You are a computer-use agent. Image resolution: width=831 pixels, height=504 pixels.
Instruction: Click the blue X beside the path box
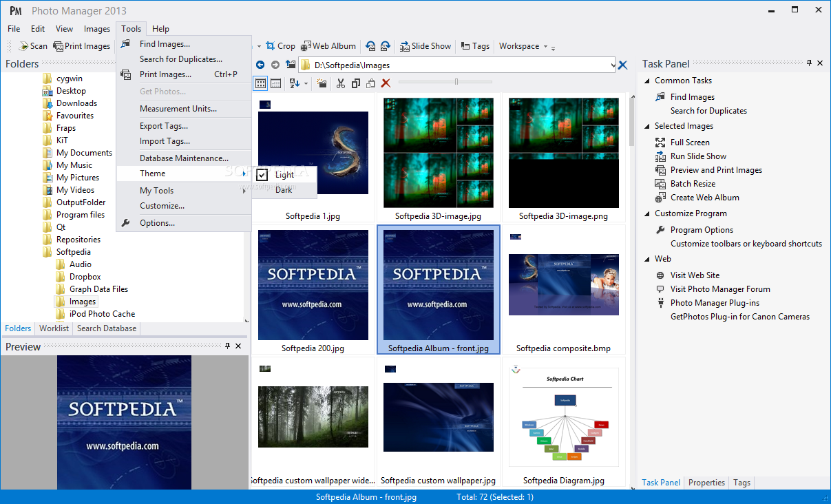point(623,65)
